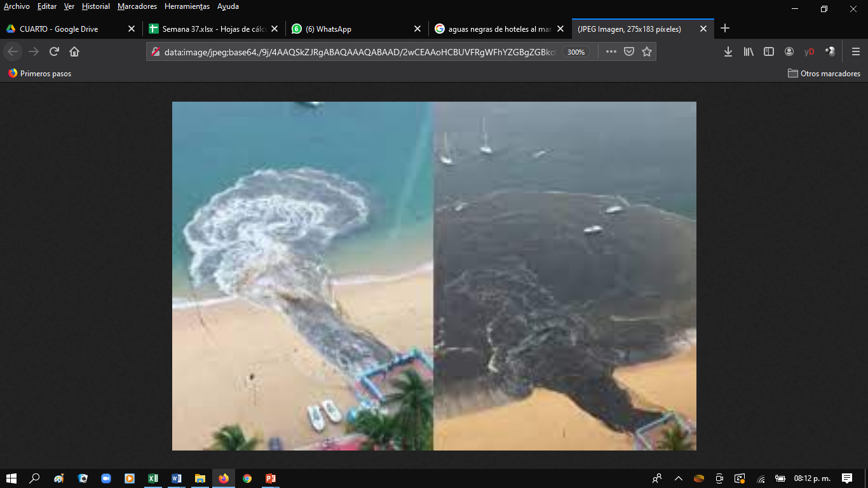
Task: Open the Firefox hamburger menu
Action: point(856,51)
